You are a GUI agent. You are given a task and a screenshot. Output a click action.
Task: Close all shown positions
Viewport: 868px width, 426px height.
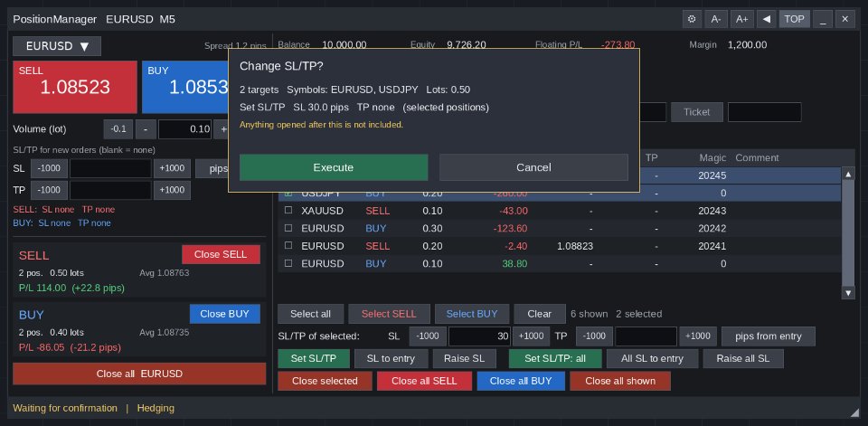tap(620, 381)
